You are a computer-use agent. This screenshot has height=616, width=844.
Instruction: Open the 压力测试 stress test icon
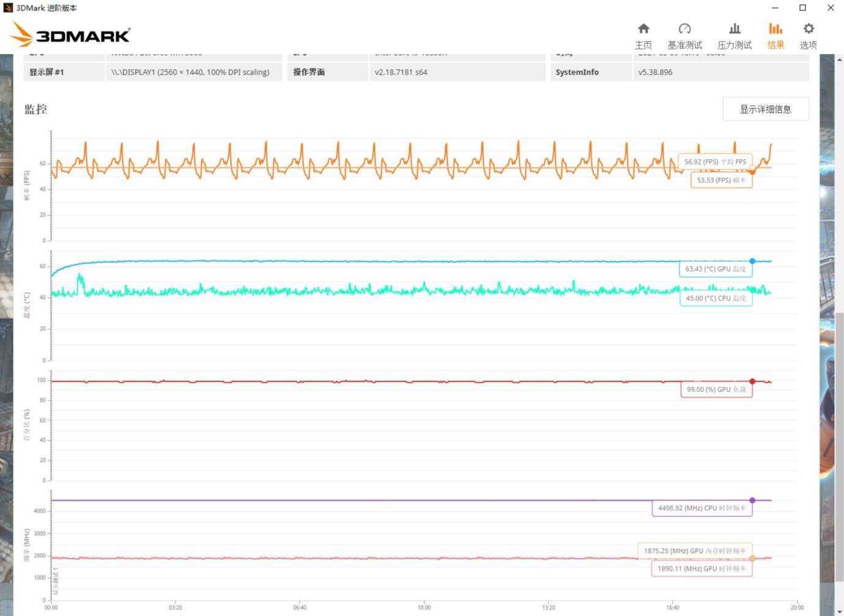[735, 29]
